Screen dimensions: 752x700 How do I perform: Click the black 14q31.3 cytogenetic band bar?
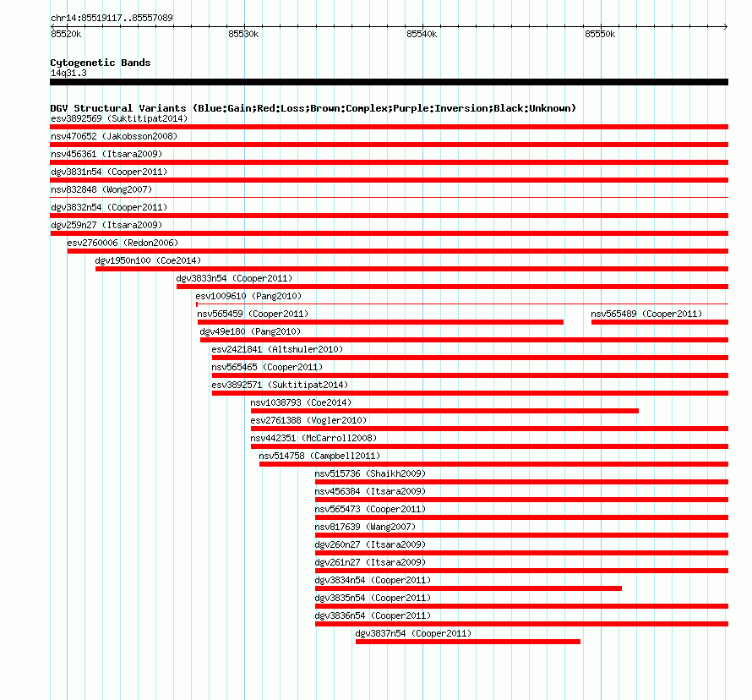(x=389, y=82)
